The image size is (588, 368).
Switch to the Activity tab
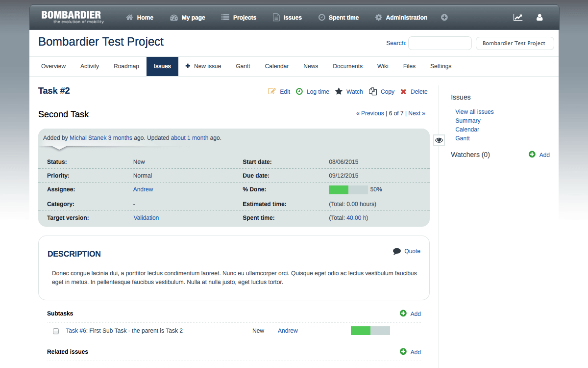coord(90,66)
